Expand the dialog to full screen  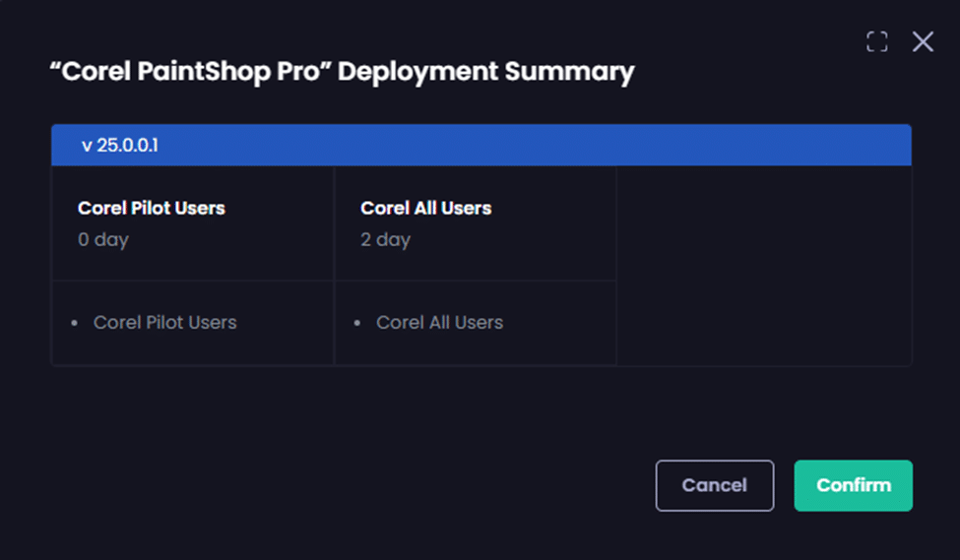click(x=876, y=41)
